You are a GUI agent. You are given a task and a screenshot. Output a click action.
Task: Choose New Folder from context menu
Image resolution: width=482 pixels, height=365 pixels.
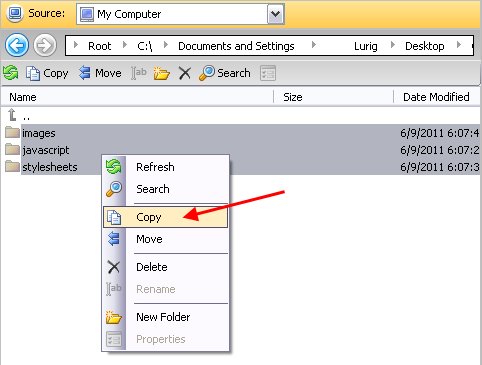pos(166,317)
